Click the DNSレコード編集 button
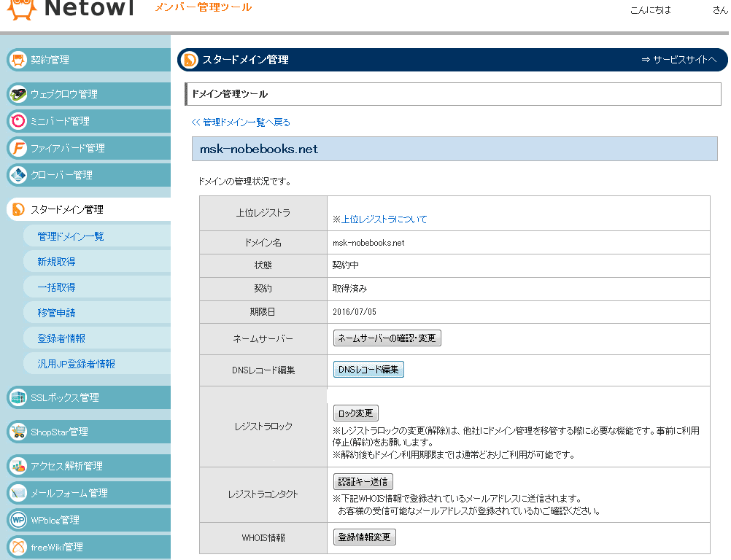This screenshot has height=560, width=731. (368, 370)
